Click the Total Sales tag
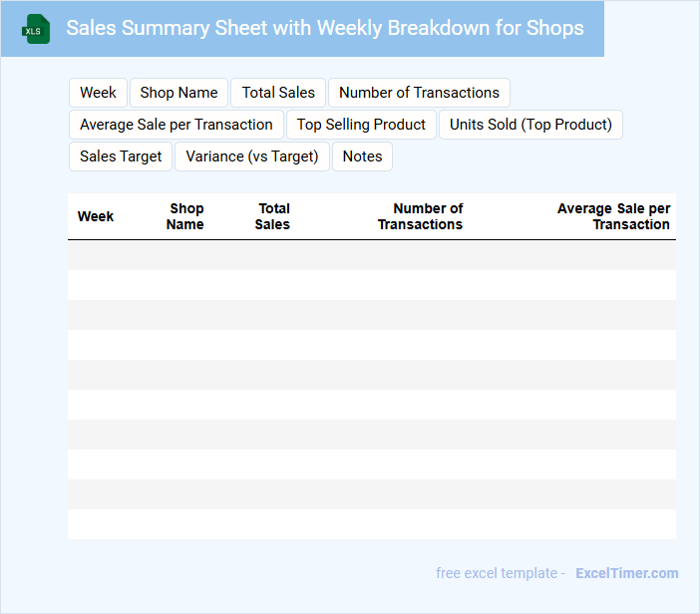 [278, 93]
